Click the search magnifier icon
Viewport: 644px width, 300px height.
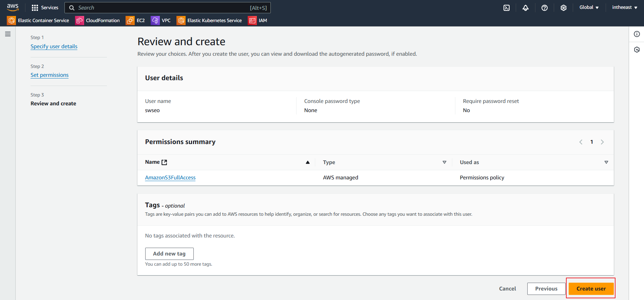[72, 7]
